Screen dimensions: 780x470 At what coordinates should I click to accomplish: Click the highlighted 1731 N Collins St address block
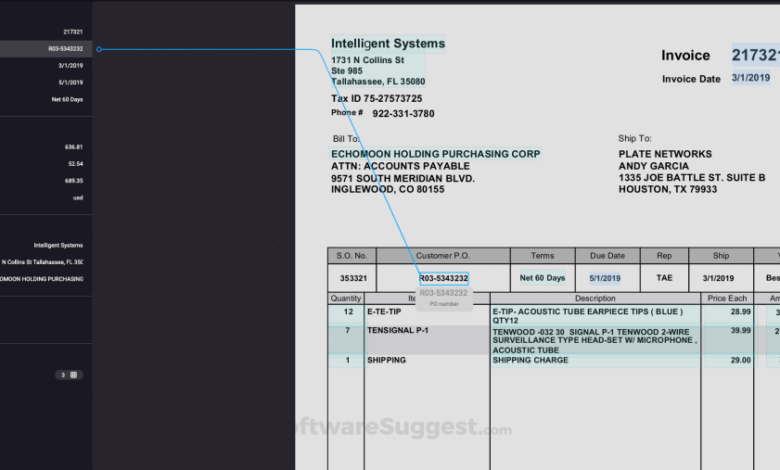(378, 71)
